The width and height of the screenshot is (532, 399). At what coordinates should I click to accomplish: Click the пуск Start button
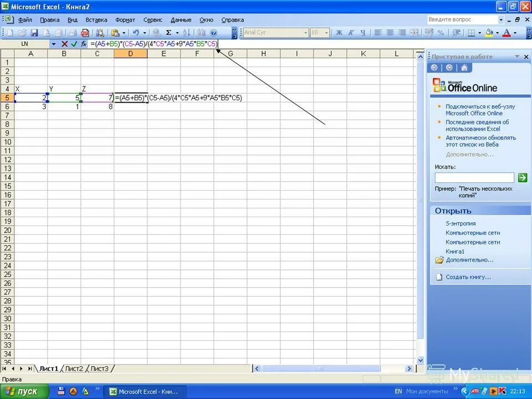pyautogui.click(x=24, y=392)
